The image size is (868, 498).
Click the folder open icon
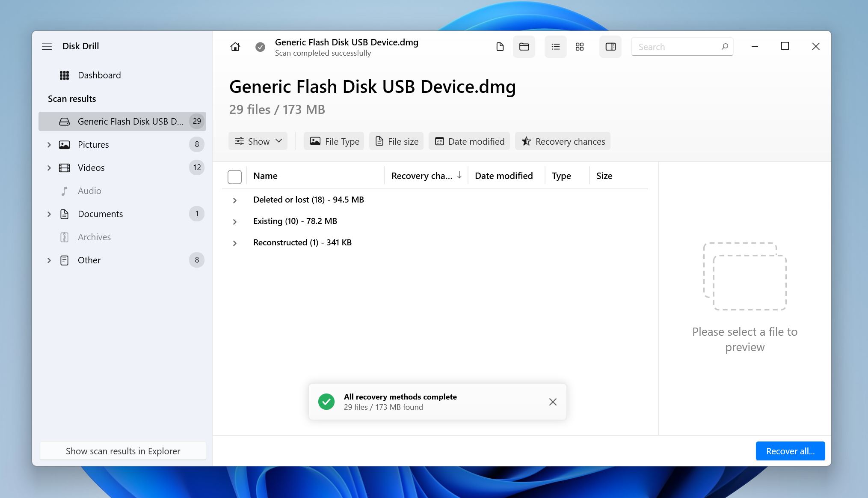(x=524, y=47)
